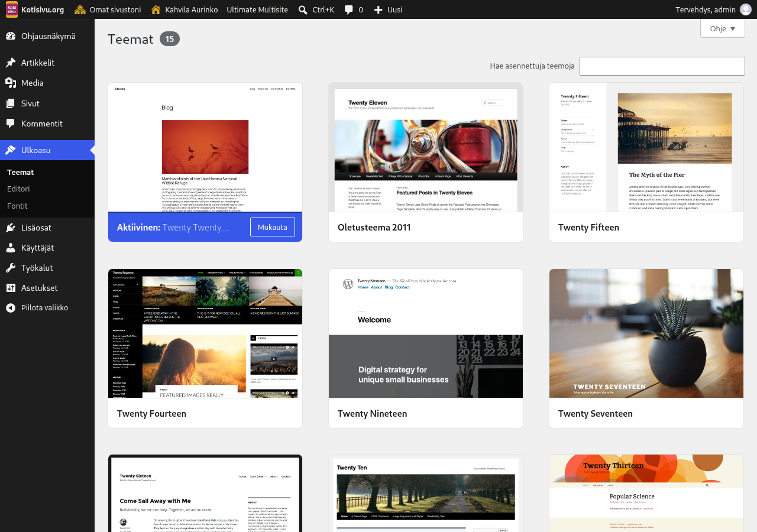Select the Twenty Nineteen theme thumbnail

click(426, 333)
